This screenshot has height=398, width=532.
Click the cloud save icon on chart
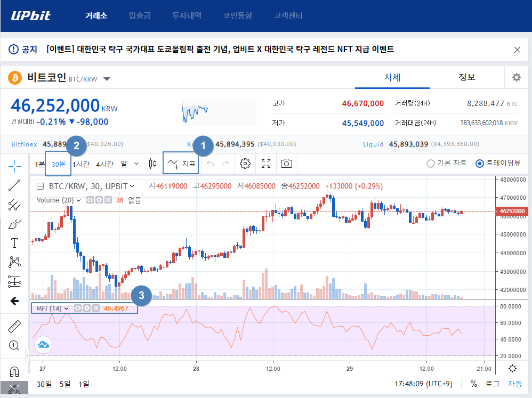point(43,345)
